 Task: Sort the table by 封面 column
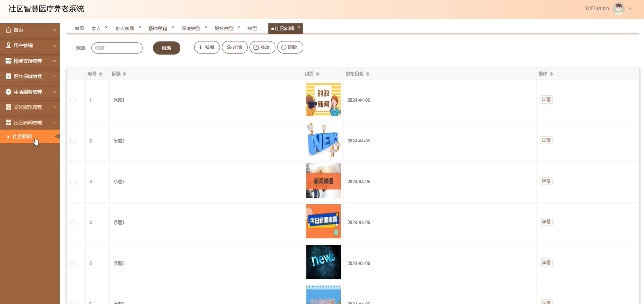click(x=318, y=74)
